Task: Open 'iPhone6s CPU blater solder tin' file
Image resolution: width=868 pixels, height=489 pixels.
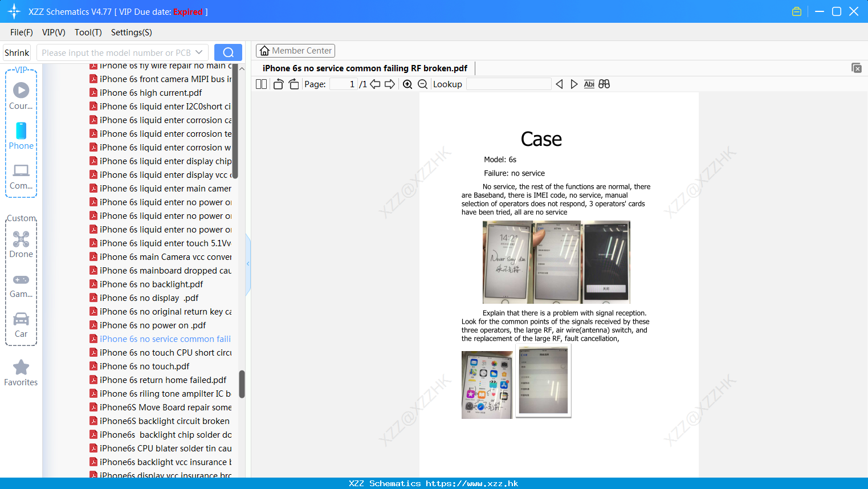Action: tap(161, 449)
